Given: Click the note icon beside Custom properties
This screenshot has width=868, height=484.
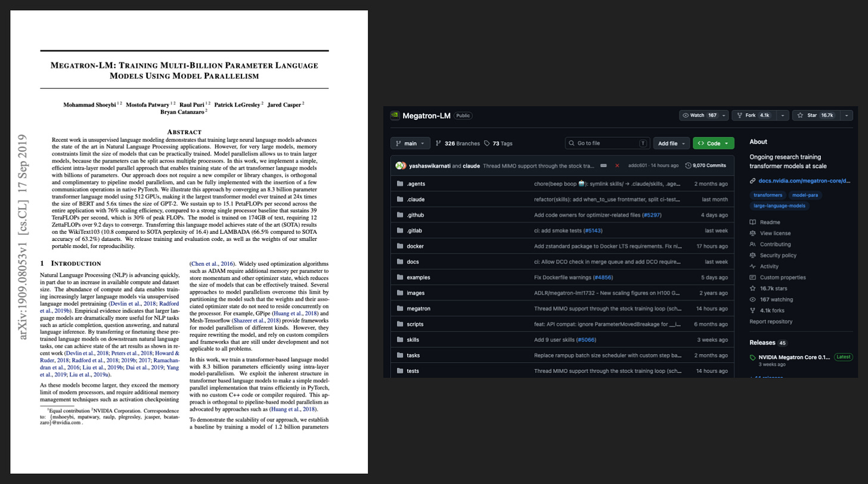Looking at the screenshot, I should pos(752,277).
